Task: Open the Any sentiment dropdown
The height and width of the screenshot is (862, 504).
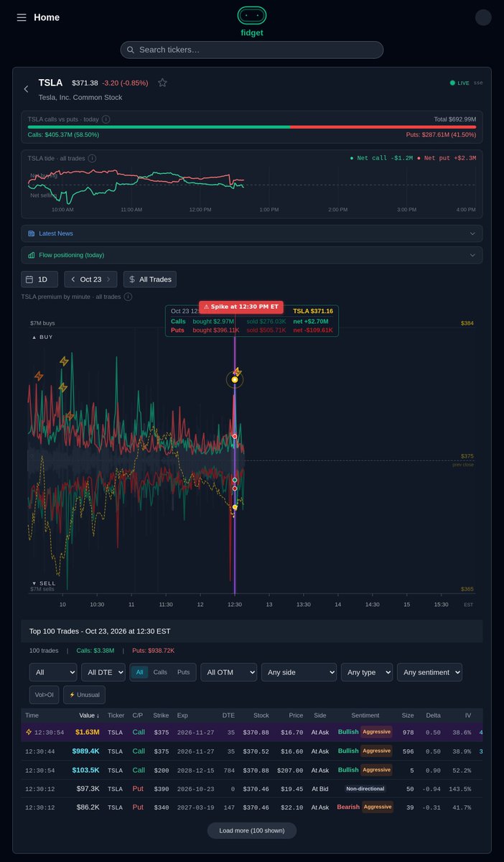Action: click(429, 672)
